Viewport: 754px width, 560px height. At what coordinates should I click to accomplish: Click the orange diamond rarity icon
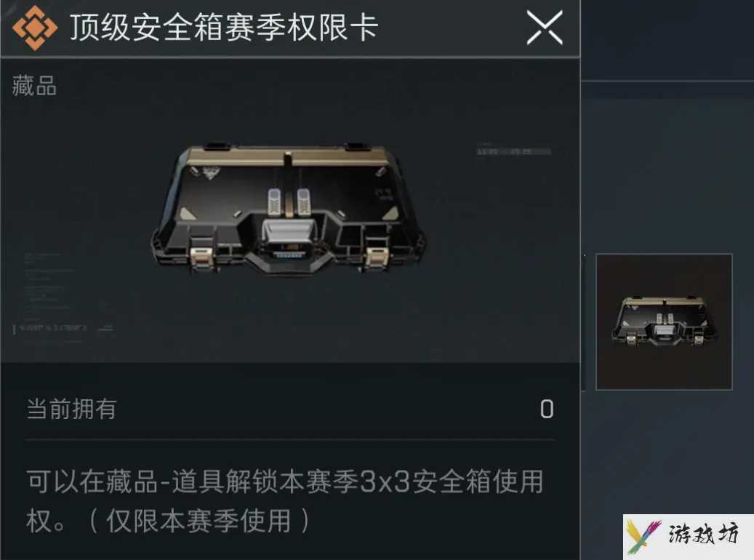35,28
